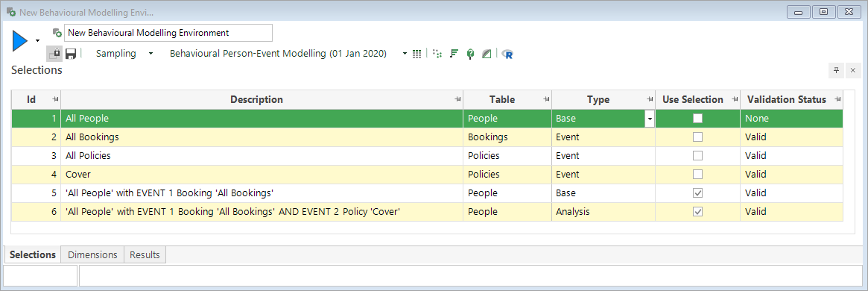Screen dimensions: 868x291
Task: Click pin icon in Type column header
Action: coord(650,99)
